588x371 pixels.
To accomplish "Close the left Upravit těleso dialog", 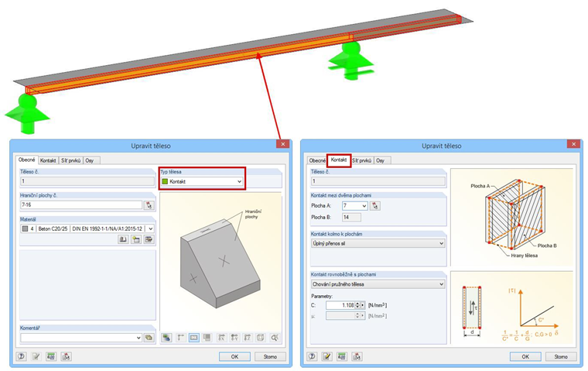I will [x=283, y=144].
